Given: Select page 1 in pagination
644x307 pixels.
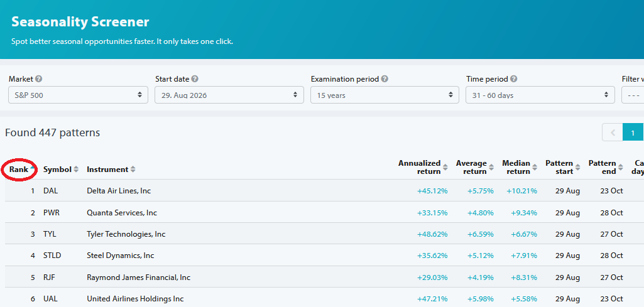Looking at the screenshot, I should tap(633, 132).
